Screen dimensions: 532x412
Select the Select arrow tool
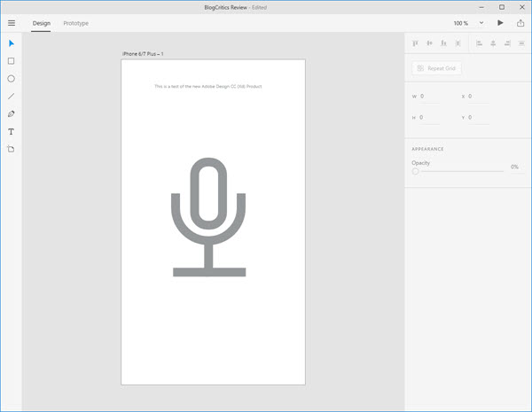point(12,43)
